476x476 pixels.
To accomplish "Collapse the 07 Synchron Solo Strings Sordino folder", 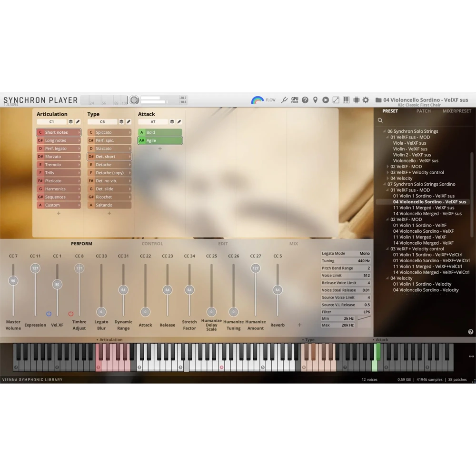I will pos(384,184).
